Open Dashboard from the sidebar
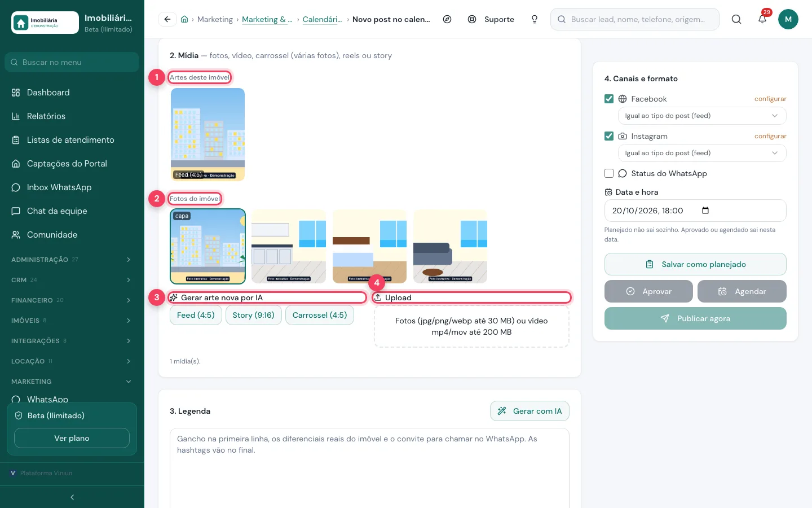Viewport: 812px width, 508px height. pyautogui.click(x=72, y=93)
